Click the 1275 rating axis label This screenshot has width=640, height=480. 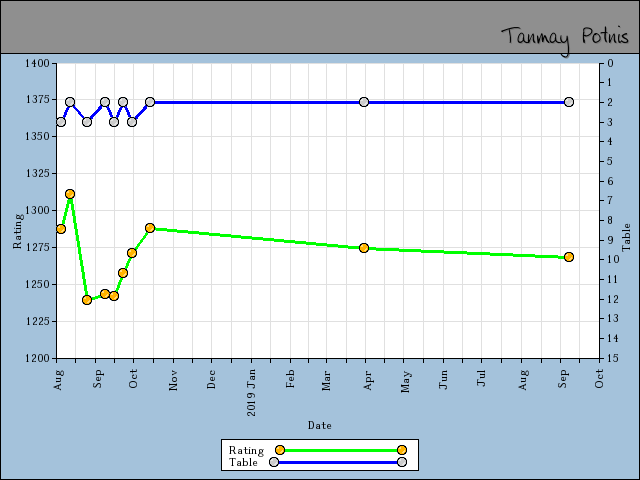tap(37, 247)
